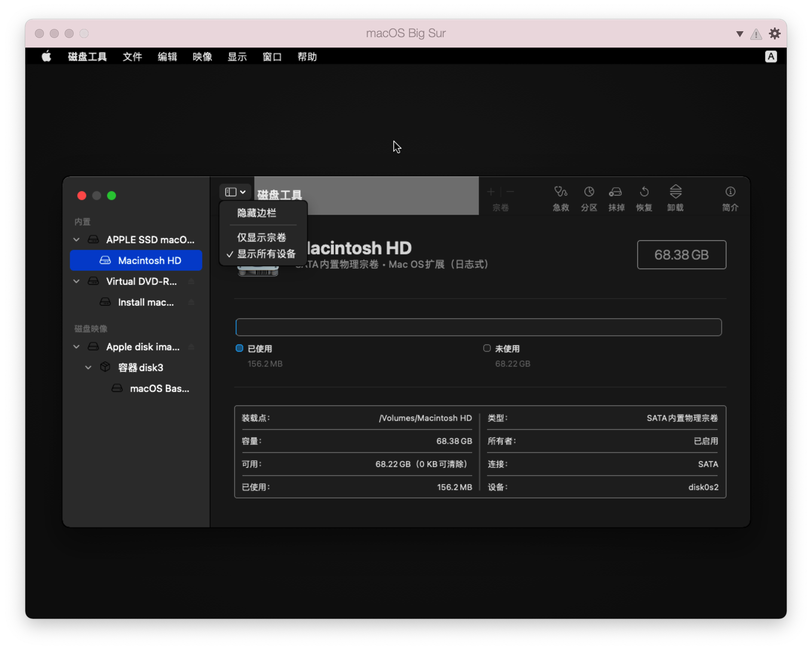Image resolution: width=812 pixels, height=650 pixels.
Task: Open the 映像 menu
Action: [x=202, y=57]
